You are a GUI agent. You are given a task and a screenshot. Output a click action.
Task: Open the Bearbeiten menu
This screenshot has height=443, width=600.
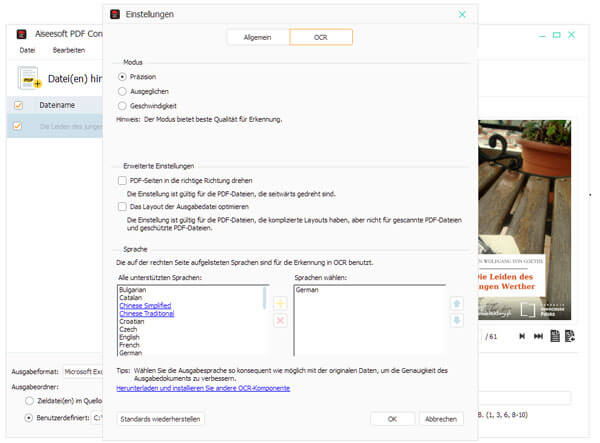(69, 49)
